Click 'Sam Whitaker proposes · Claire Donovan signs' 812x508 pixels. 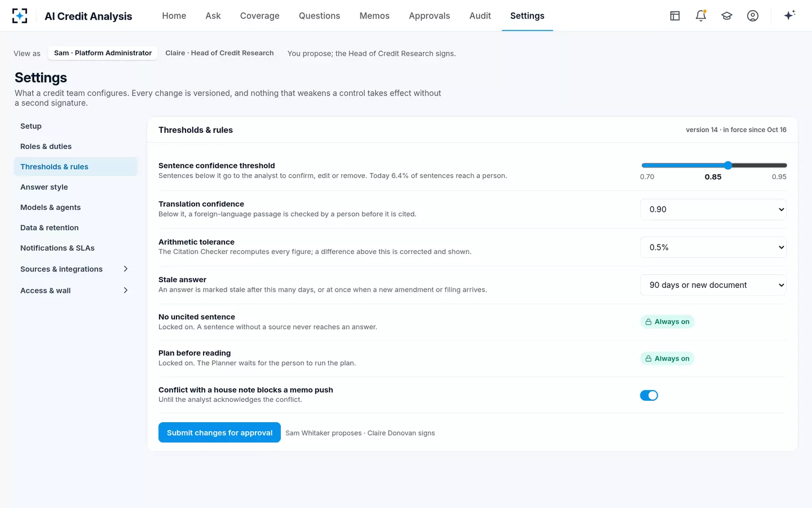tap(360, 433)
